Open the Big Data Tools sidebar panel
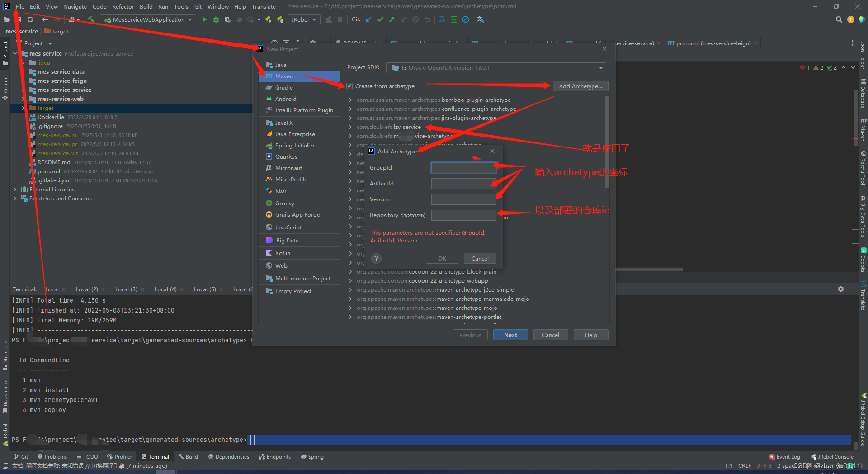The width and height of the screenshot is (868, 474). click(863, 216)
